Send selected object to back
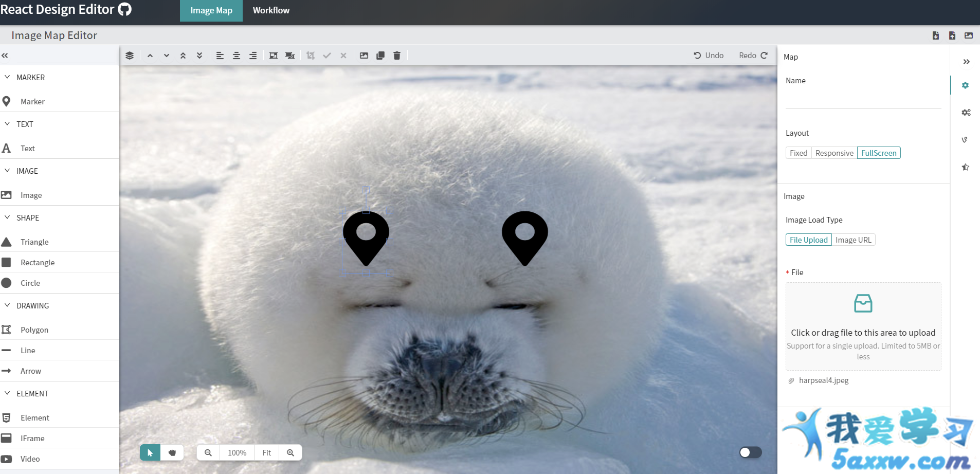The width and height of the screenshot is (980, 474). point(199,56)
